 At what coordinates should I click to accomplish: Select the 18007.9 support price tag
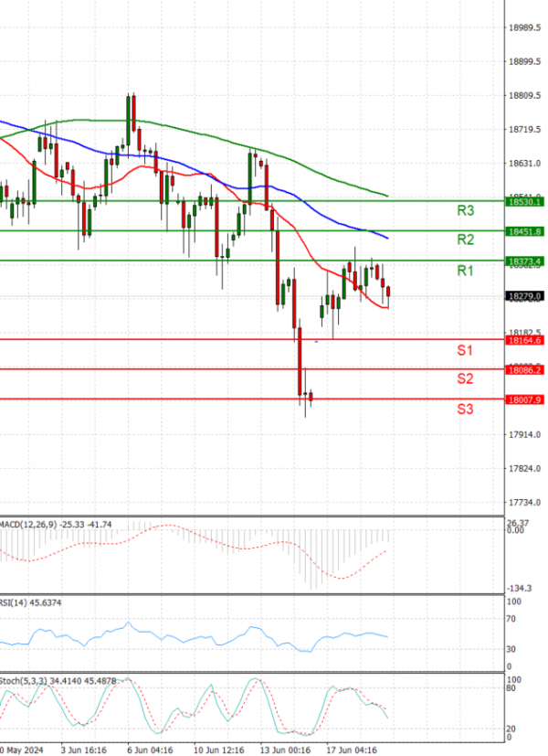tap(524, 399)
